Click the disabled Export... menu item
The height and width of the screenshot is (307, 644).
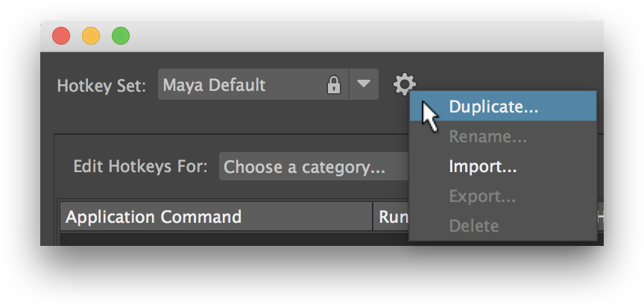coord(482,196)
